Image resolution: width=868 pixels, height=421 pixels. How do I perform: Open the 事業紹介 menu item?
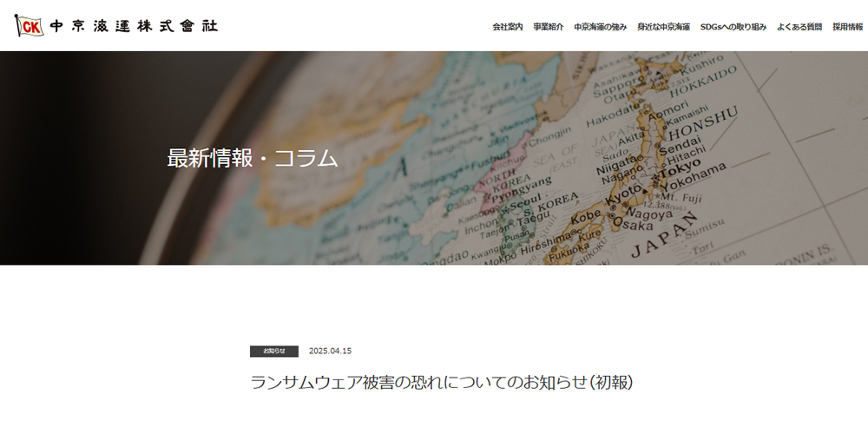(549, 27)
